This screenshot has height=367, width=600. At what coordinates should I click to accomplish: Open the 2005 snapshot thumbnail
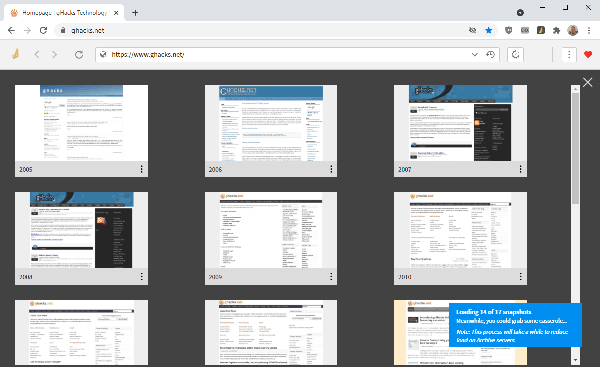coord(81,123)
